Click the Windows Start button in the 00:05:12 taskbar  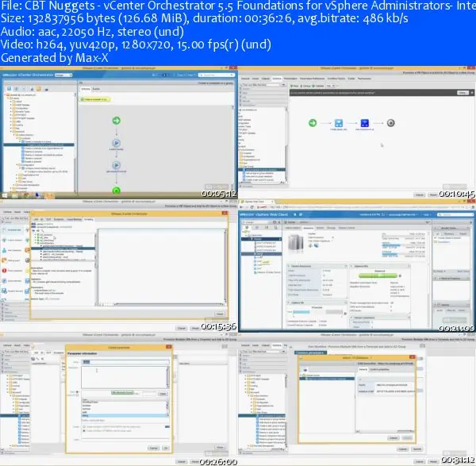point(5,195)
